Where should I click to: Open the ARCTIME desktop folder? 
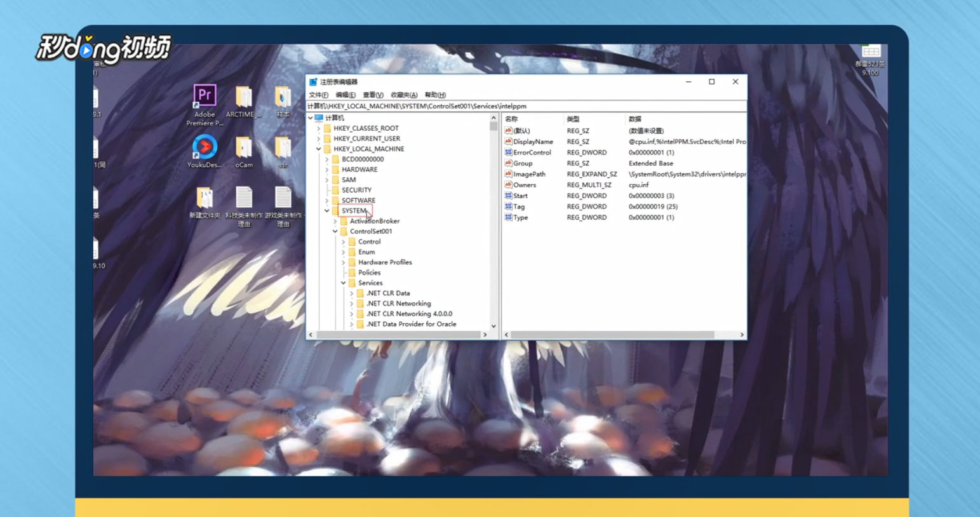243,102
